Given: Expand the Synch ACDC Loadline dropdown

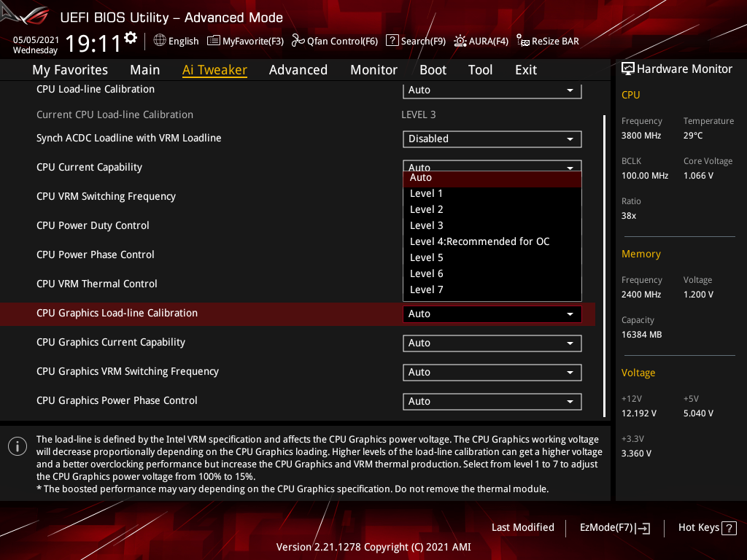Looking at the screenshot, I should [x=492, y=139].
